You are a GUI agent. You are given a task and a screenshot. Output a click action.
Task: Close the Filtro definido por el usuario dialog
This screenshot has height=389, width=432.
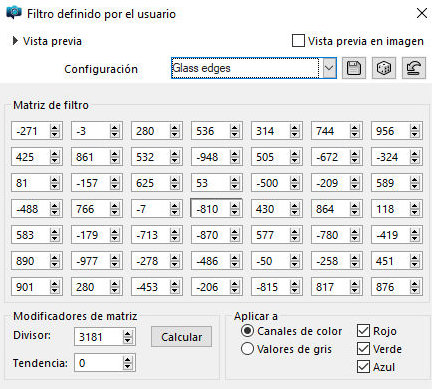pos(422,13)
